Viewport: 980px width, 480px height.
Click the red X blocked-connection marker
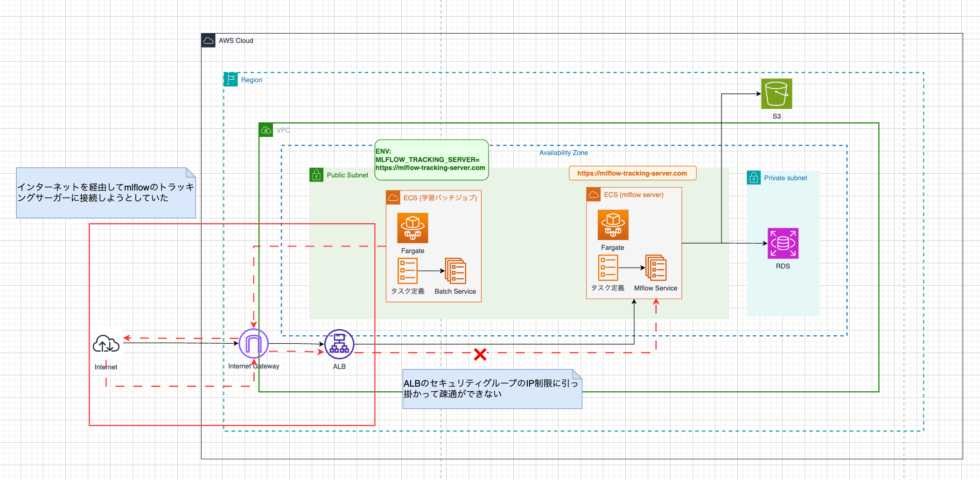click(x=480, y=354)
